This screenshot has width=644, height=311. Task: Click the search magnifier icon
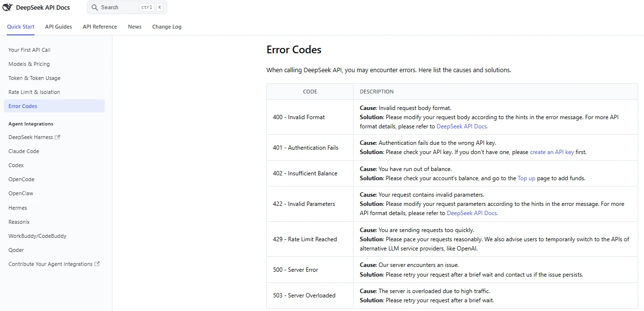[95, 7]
